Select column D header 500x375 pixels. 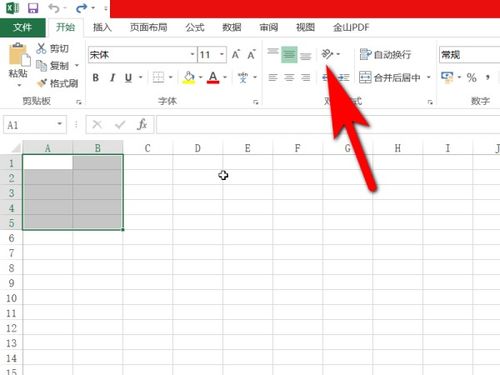[198, 148]
